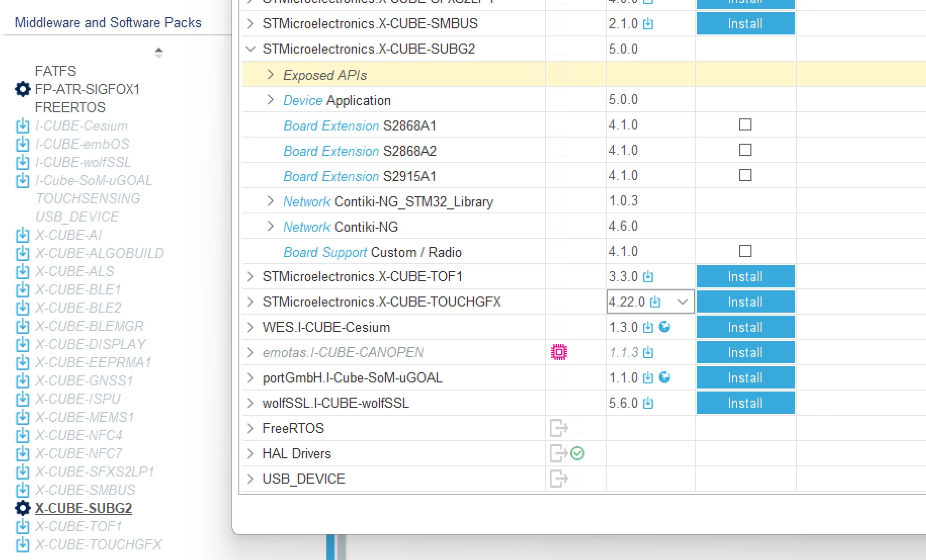Click gear icon next to X-CUBE-SUBG2
The width and height of the screenshot is (926, 560).
[22, 508]
